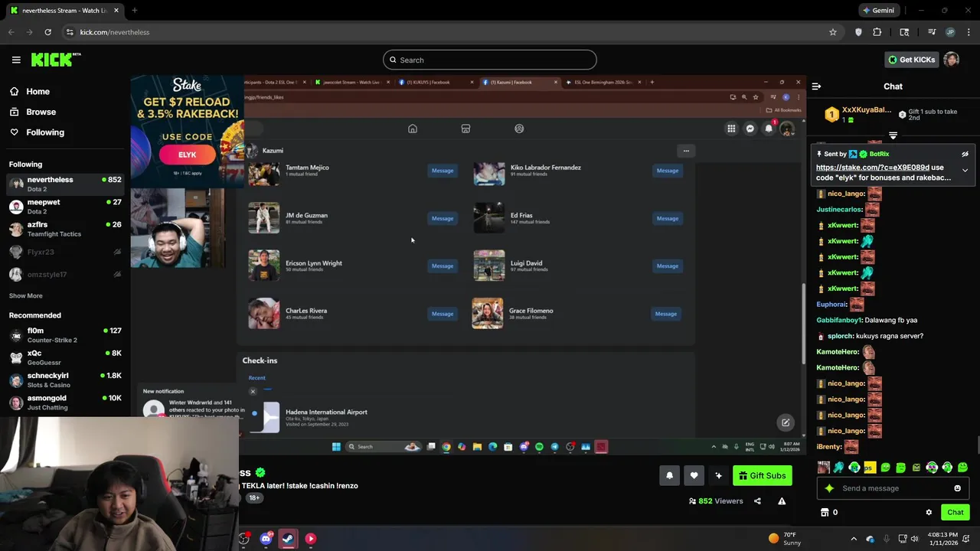Image resolution: width=980 pixels, height=551 pixels.
Task: Message Kiko Labrador Fernandez in stream
Action: click(x=667, y=171)
